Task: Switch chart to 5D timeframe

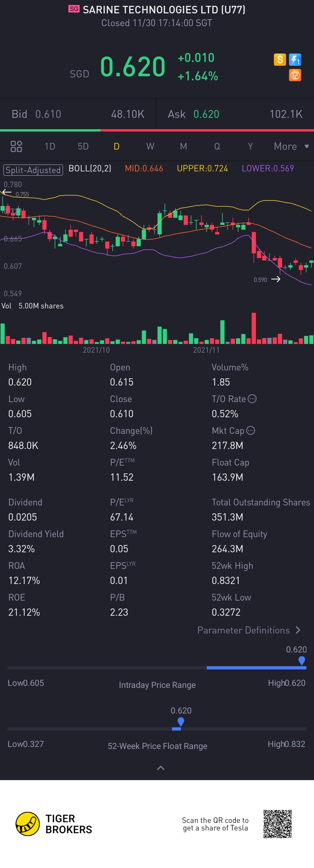Action: 83,146
